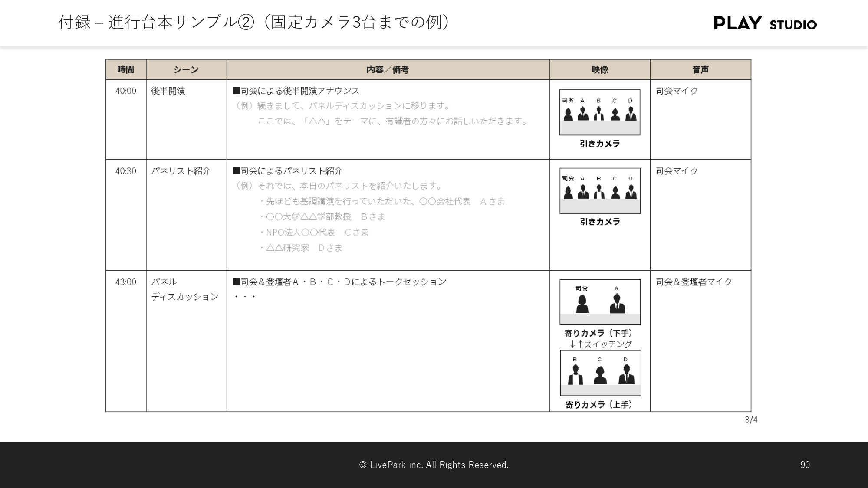This screenshot has height=488, width=868.
Task: Select the 時間 column header
Action: (x=125, y=69)
